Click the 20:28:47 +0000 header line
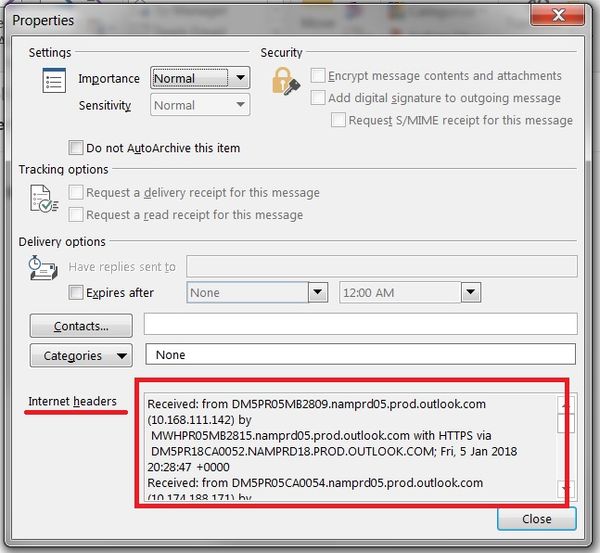This screenshot has width=600, height=553. 188,467
